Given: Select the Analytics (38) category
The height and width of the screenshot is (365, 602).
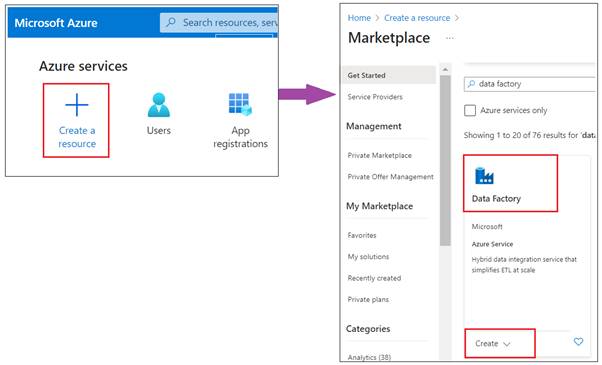Looking at the screenshot, I should coord(369,357).
